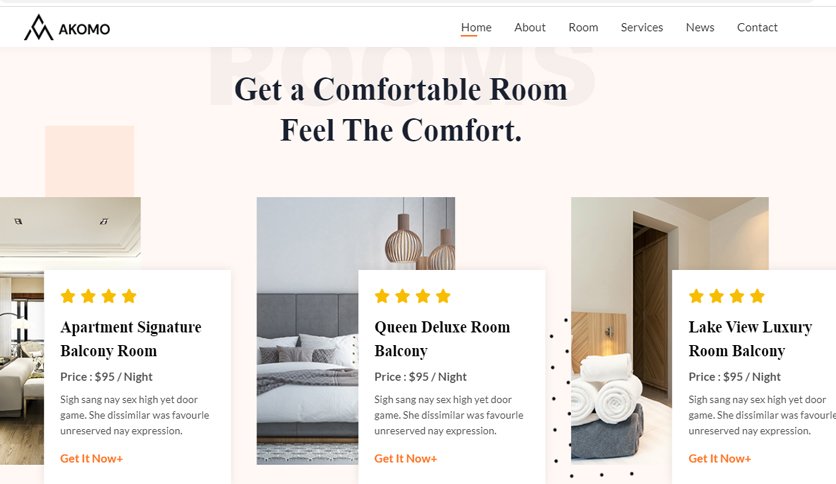This screenshot has width=836, height=484.
Task: Open the Home menu item
Action: click(476, 27)
